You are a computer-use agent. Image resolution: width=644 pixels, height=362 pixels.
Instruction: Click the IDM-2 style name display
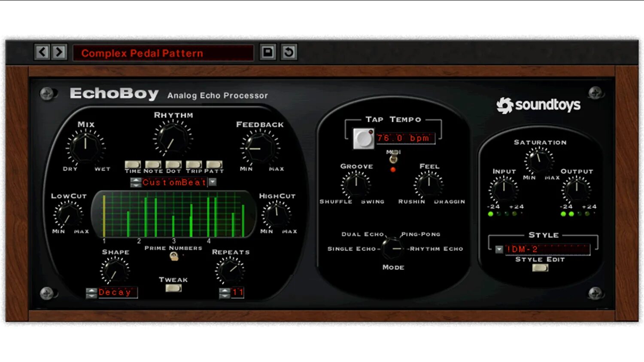[x=547, y=249]
